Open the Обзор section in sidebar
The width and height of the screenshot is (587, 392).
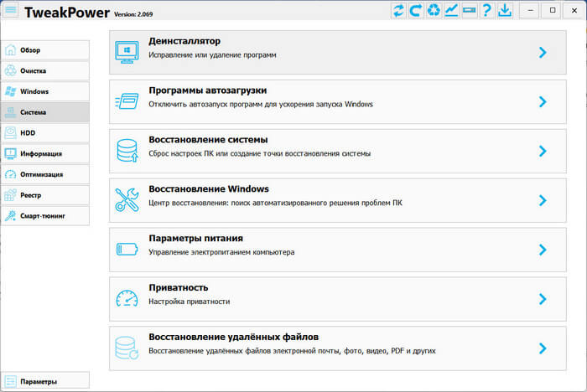click(x=44, y=50)
